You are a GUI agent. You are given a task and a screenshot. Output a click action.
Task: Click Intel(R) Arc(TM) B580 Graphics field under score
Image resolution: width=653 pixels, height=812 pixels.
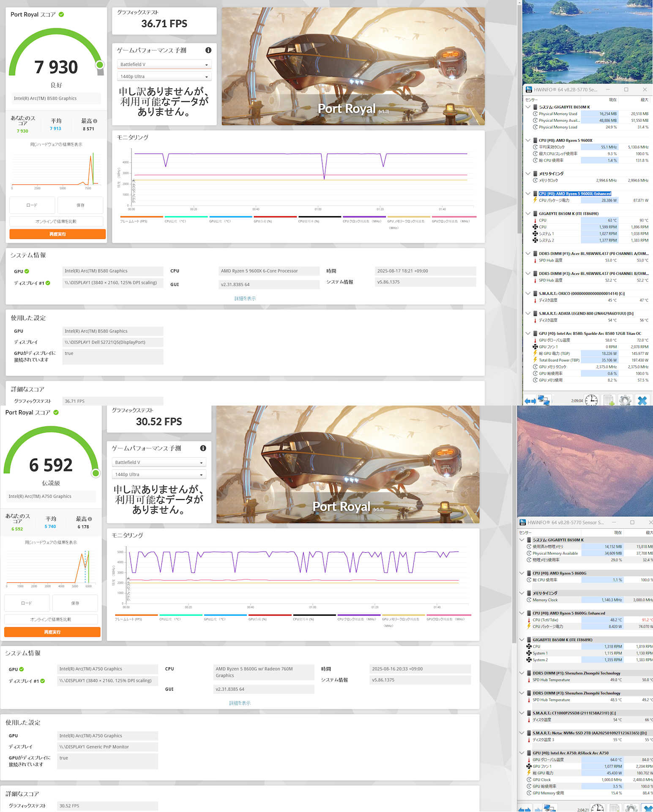pos(56,98)
